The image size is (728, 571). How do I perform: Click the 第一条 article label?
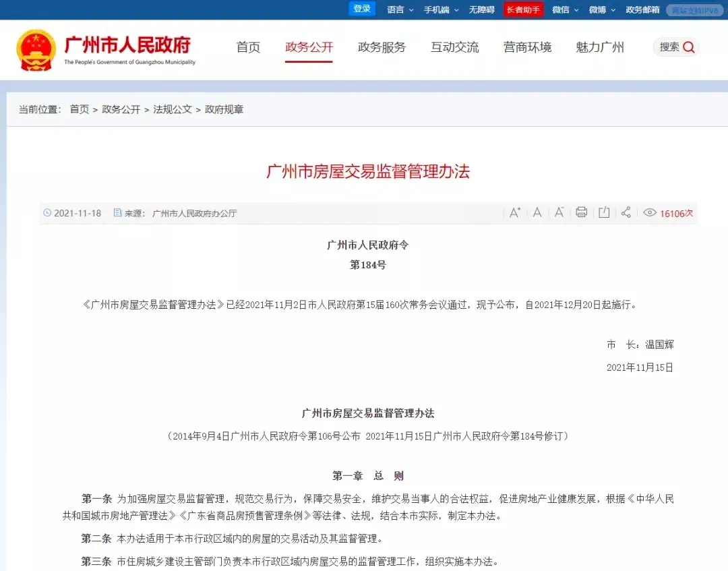[x=96, y=499]
